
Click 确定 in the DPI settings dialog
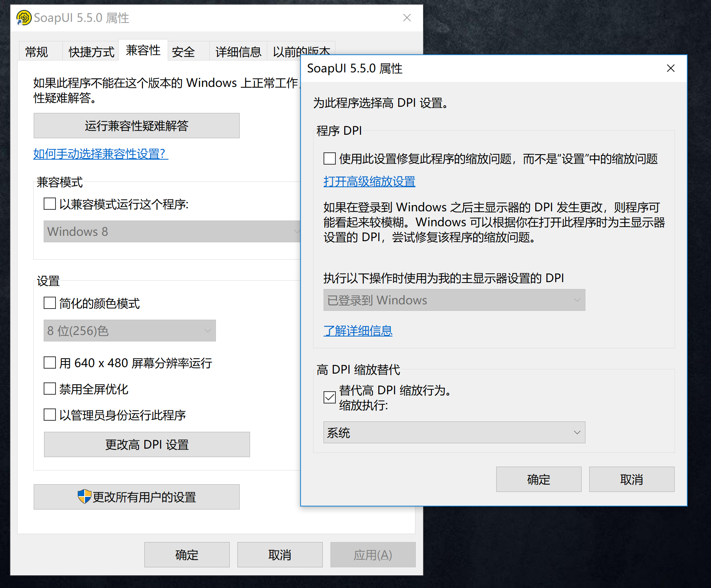[538, 479]
